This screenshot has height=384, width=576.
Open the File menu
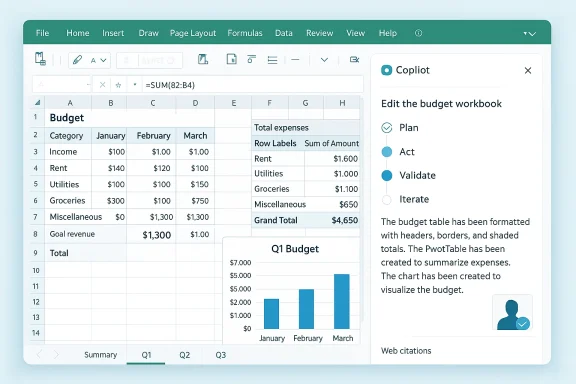point(42,33)
